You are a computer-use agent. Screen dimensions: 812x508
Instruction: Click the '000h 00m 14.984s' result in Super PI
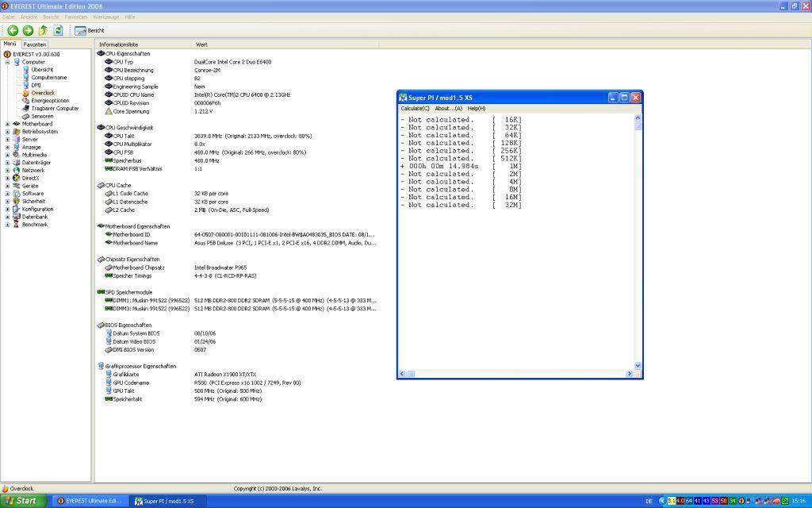coord(444,167)
